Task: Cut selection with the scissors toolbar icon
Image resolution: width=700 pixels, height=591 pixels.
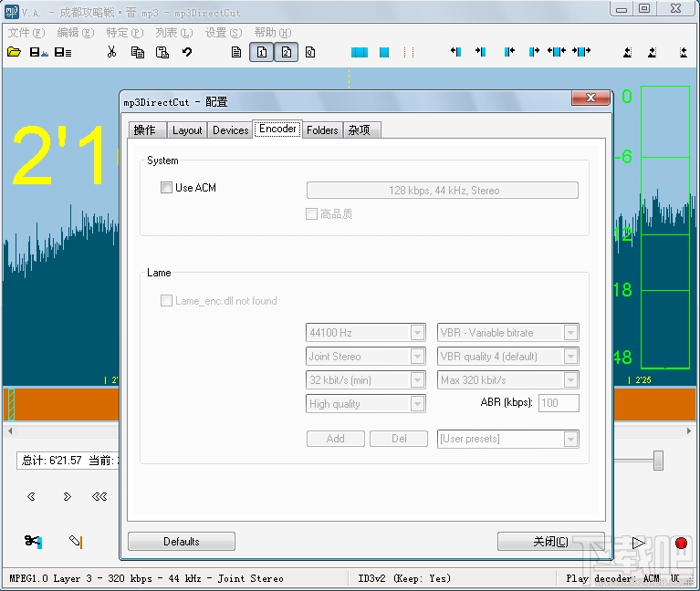Action: [111, 52]
